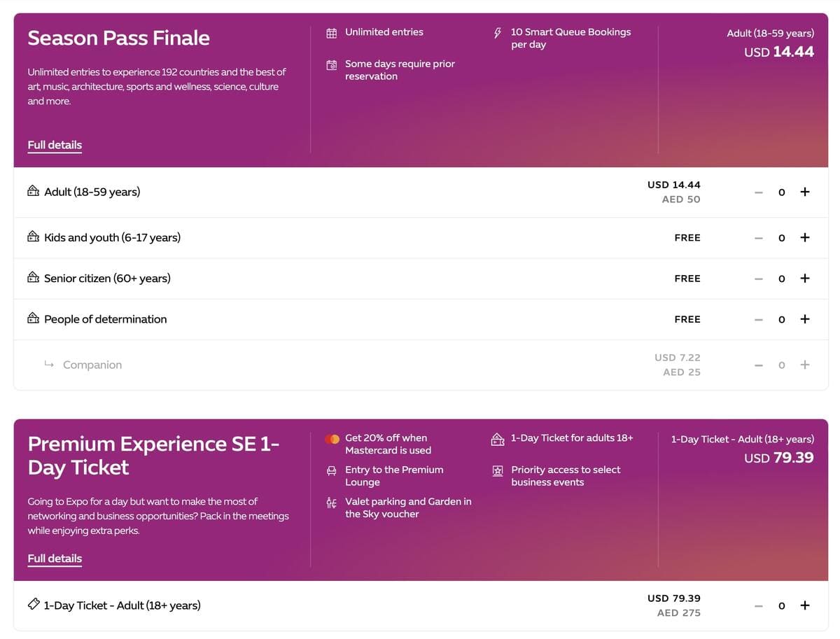This screenshot has height=639, width=840.
Task: Remove a Kids and youth ticket
Action: [x=758, y=238]
